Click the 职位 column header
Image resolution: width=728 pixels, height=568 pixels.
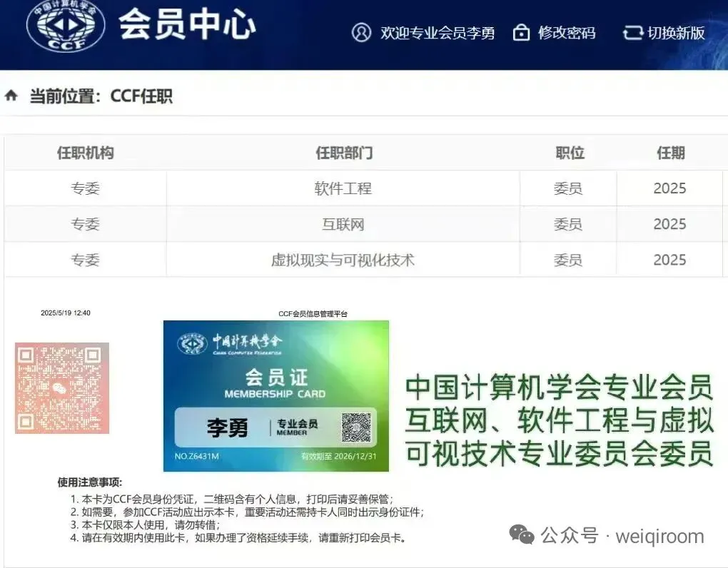tap(570, 153)
